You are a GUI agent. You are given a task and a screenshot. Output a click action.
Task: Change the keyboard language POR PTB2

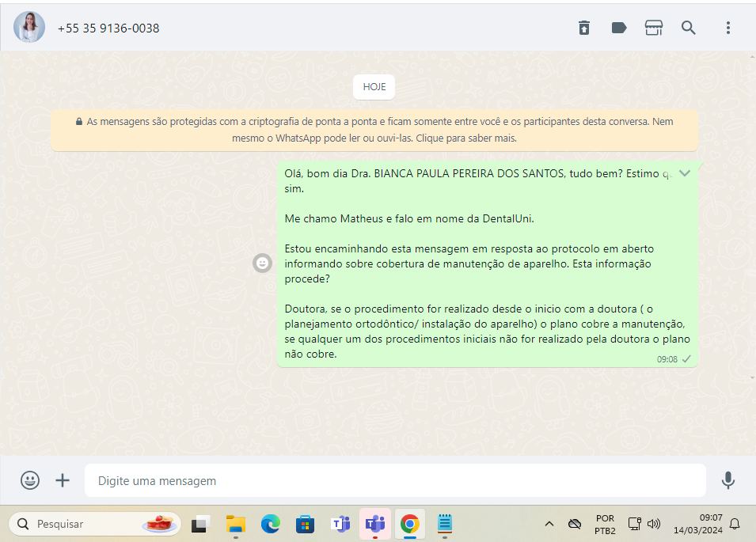[605, 524]
